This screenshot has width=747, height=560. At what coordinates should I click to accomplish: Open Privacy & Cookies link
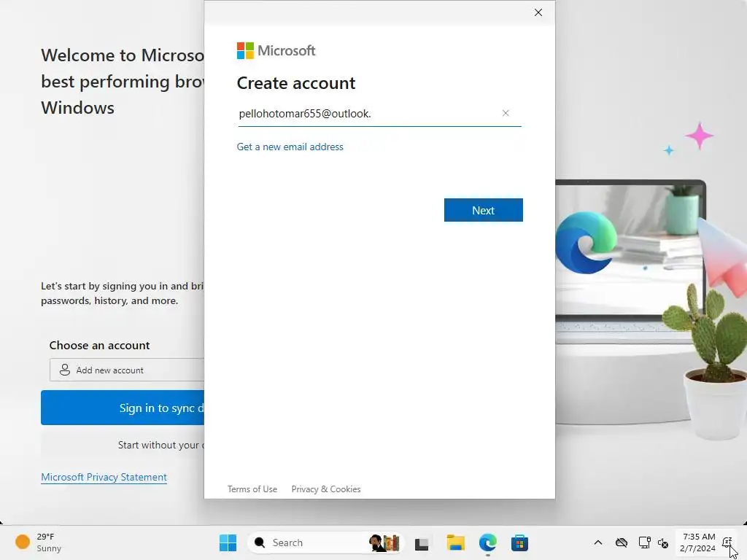[x=326, y=489]
